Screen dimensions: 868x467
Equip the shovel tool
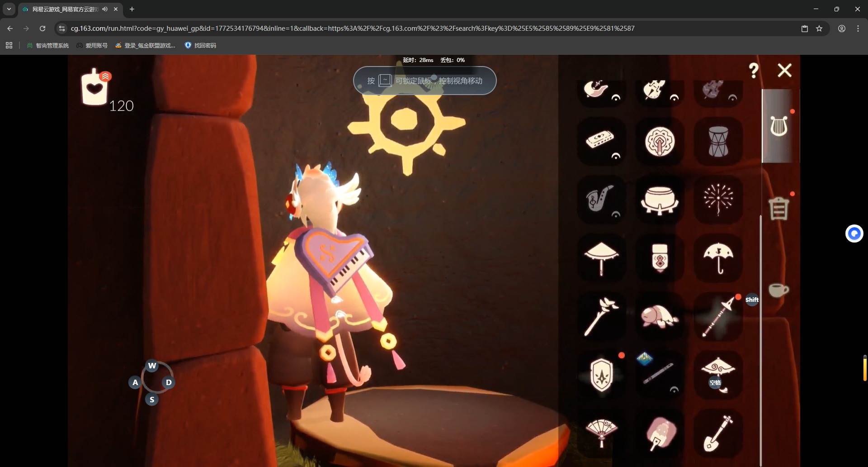718,433
